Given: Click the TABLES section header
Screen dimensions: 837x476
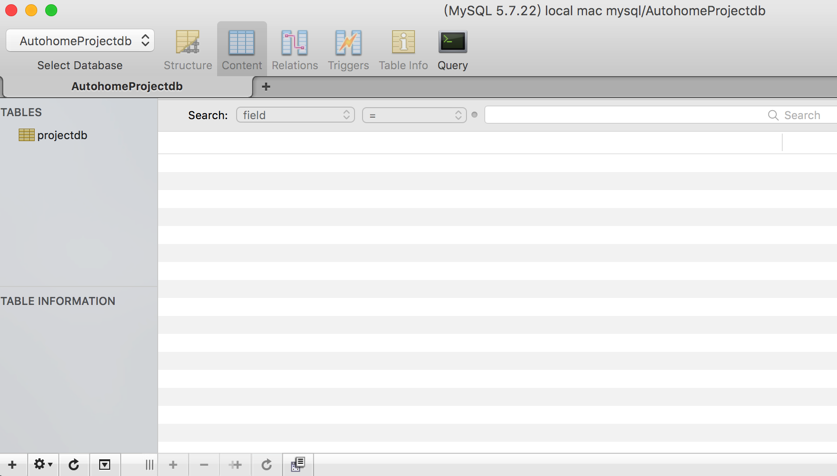Looking at the screenshot, I should click(x=21, y=113).
